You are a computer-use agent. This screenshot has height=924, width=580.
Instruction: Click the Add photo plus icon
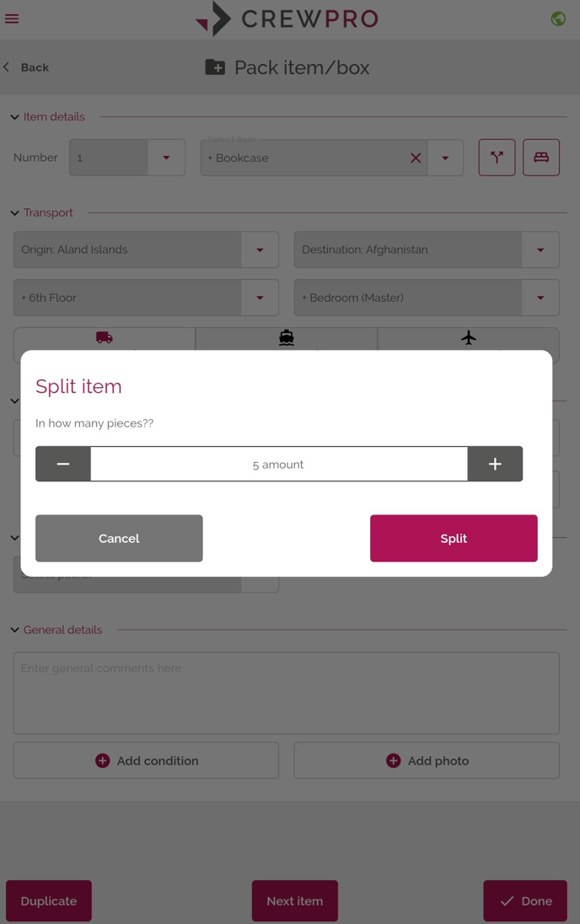pyautogui.click(x=393, y=760)
